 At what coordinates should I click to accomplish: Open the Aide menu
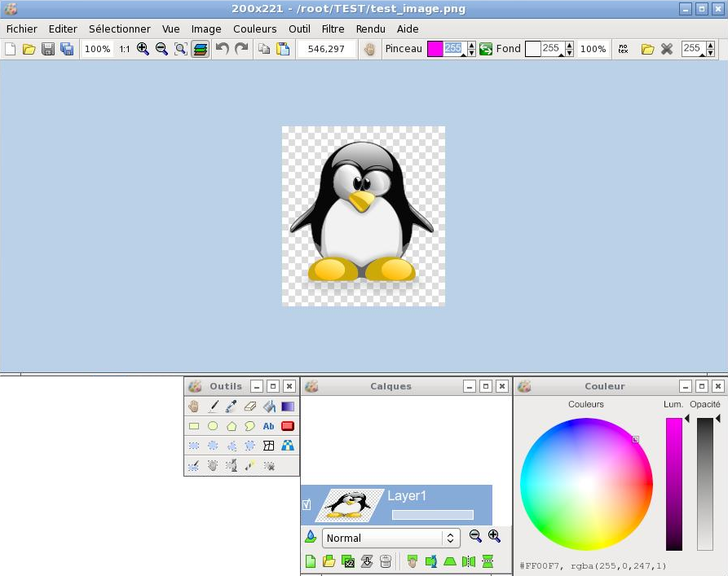[408, 29]
